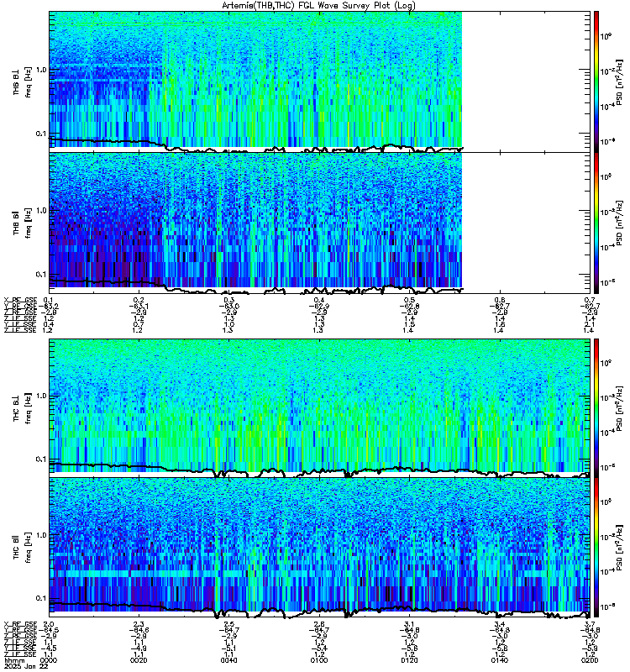630x672 pixels.
Task: Click the Y_RE_GSE value -62.8
Action: tap(410, 306)
